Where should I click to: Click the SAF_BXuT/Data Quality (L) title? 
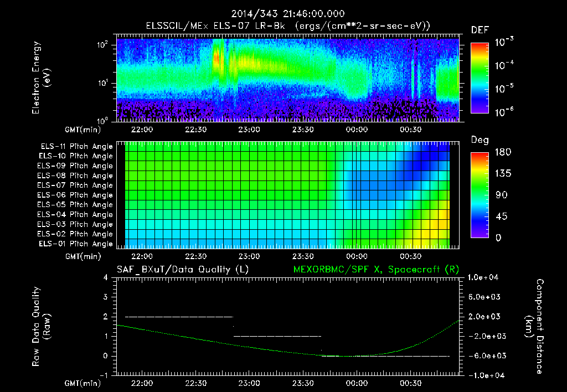pos(183,270)
